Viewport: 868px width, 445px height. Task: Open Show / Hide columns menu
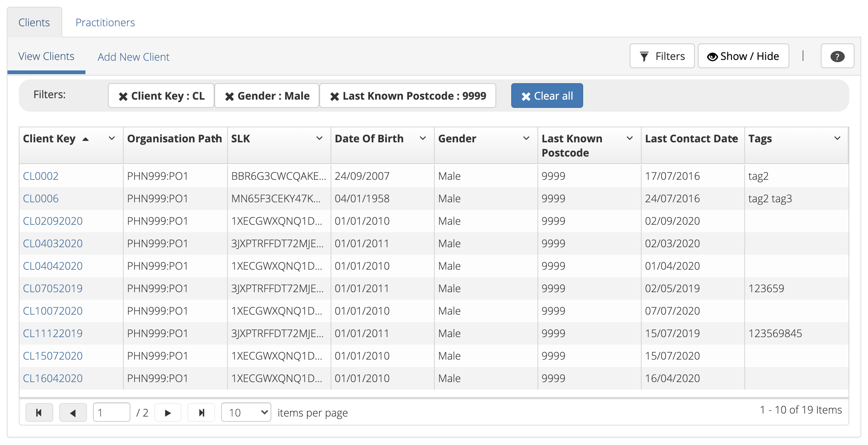(743, 56)
